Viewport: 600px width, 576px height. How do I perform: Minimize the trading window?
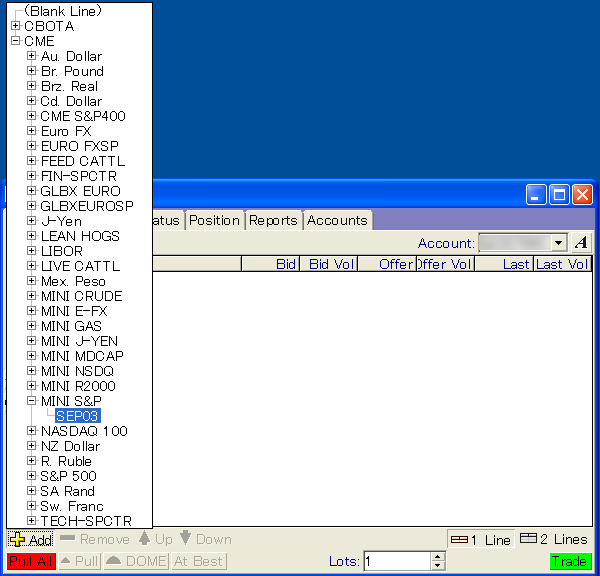pos(536,195)
